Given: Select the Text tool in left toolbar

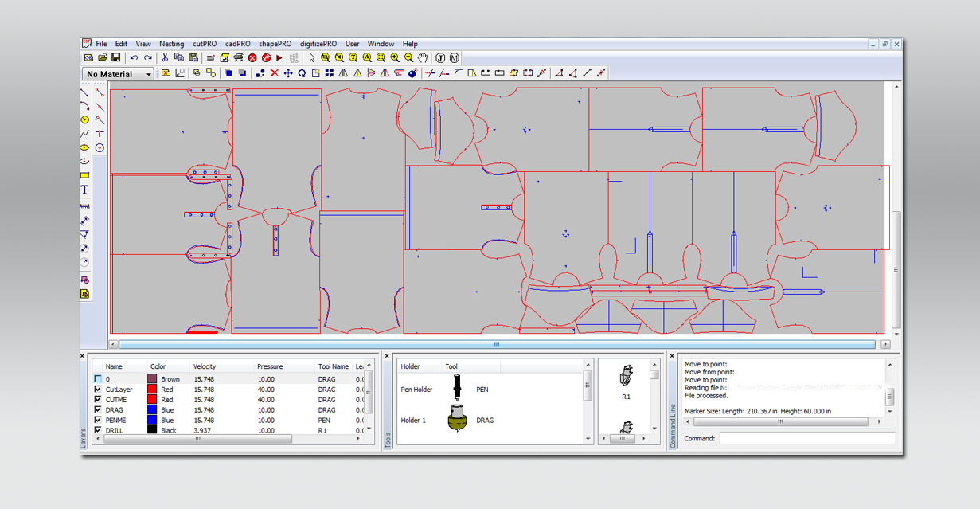Looking at the screenshot, I should click(84, 190).
